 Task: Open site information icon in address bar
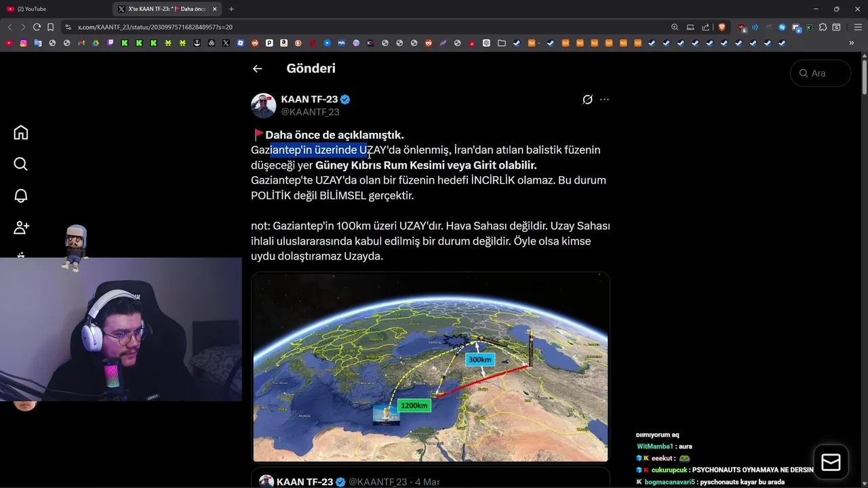coord(68,27)
